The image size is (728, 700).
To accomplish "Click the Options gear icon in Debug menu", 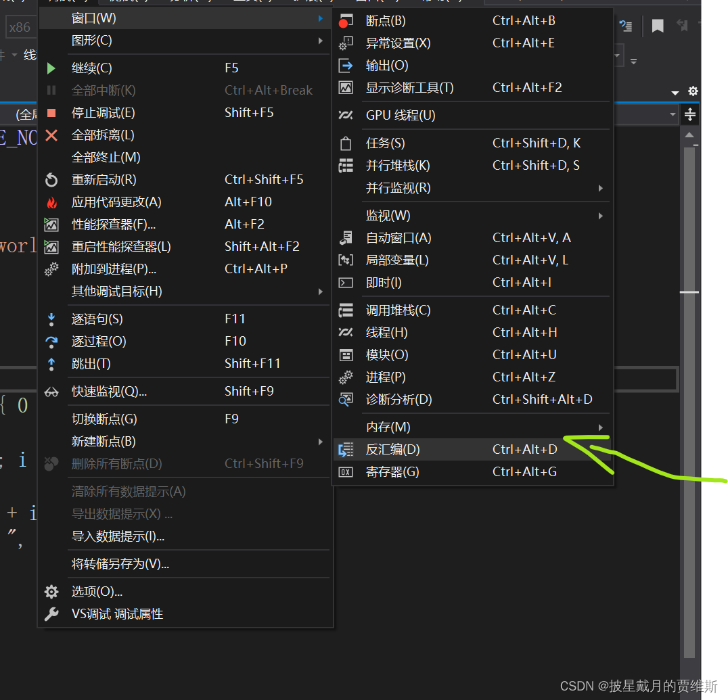I will pos(51,592).
